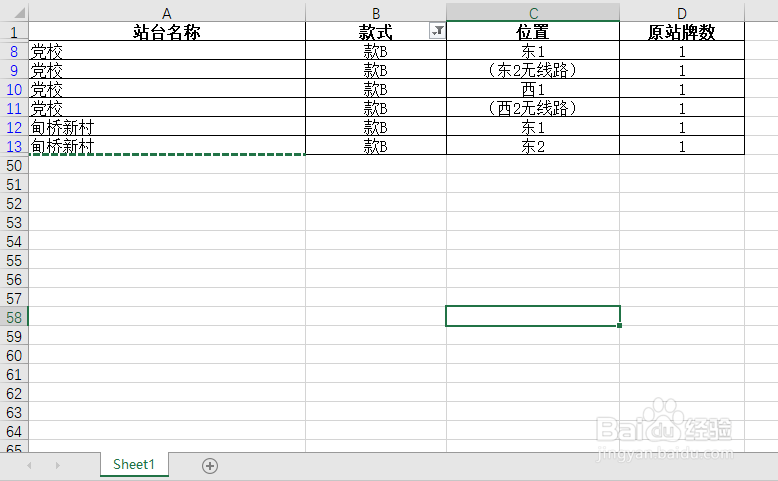Select the 西1 cell
Image resolution: width=778 pixels, height=481 pixels.
pos(533,89)
